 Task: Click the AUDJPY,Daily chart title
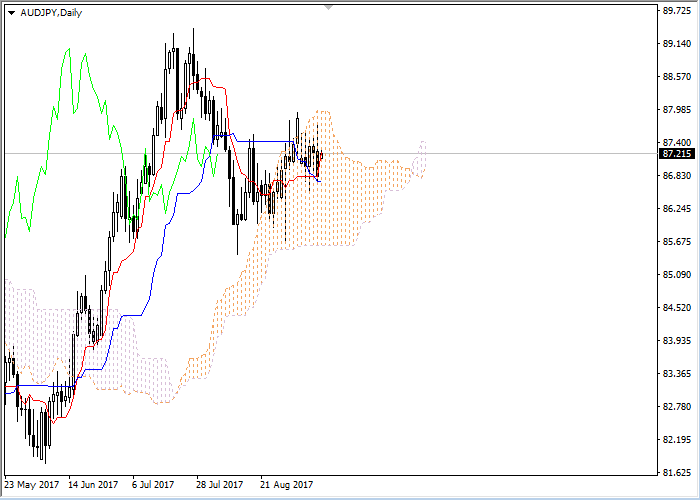pos(51,12)
